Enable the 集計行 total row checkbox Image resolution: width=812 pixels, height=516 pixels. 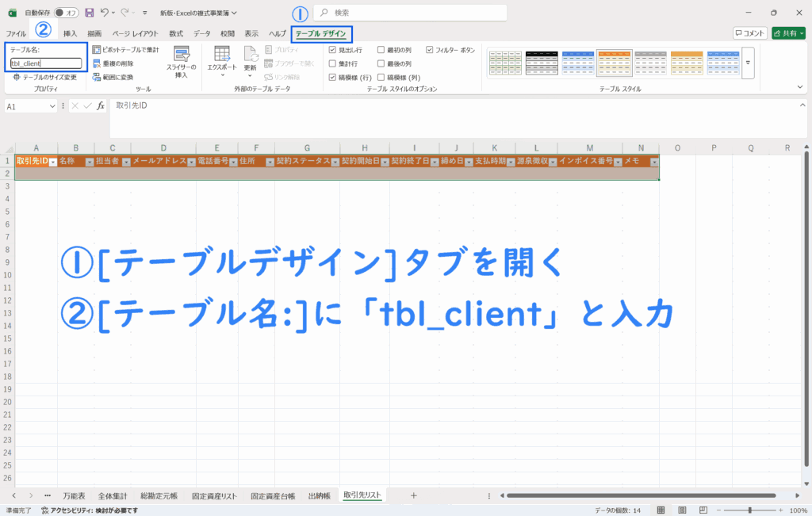pos(333,63)
